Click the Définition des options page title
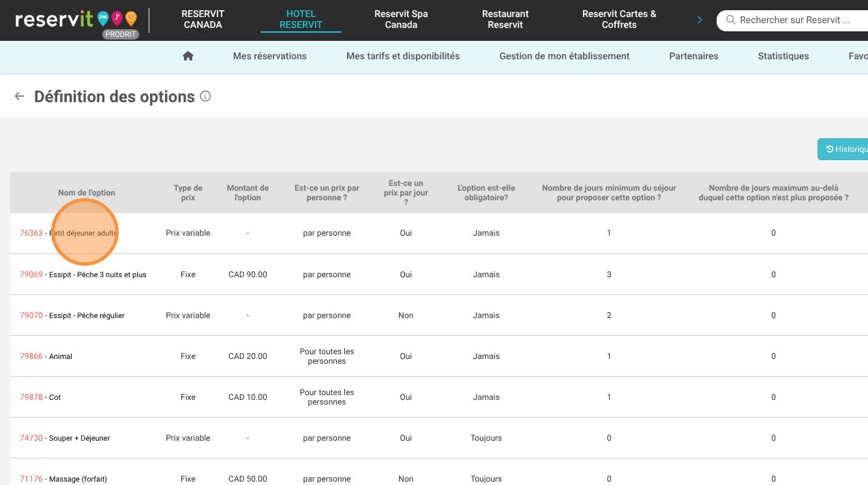Image resolution: width=868 pixels, height=485 pixels. 115,97
